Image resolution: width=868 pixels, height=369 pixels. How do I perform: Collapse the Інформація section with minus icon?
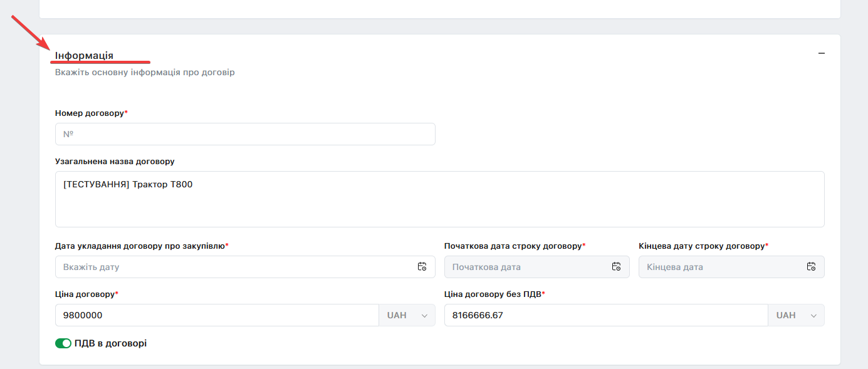tap(821, 53)
